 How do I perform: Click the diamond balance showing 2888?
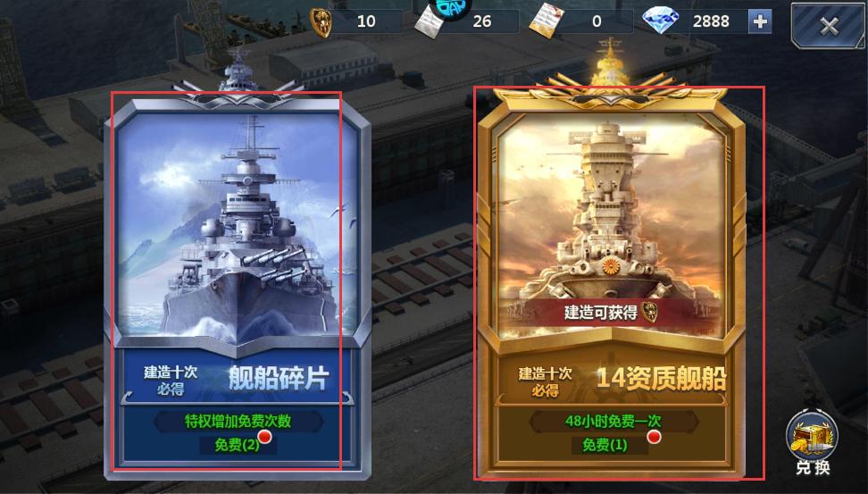pos(712,21)
